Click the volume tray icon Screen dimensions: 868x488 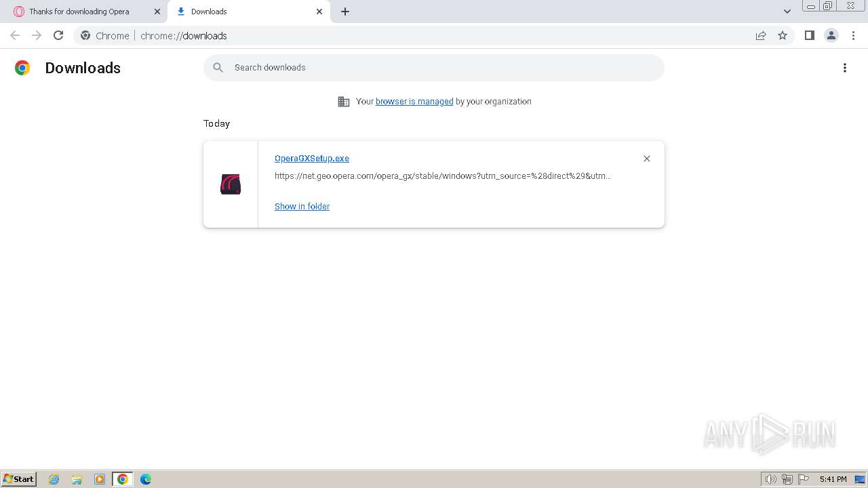771,479
